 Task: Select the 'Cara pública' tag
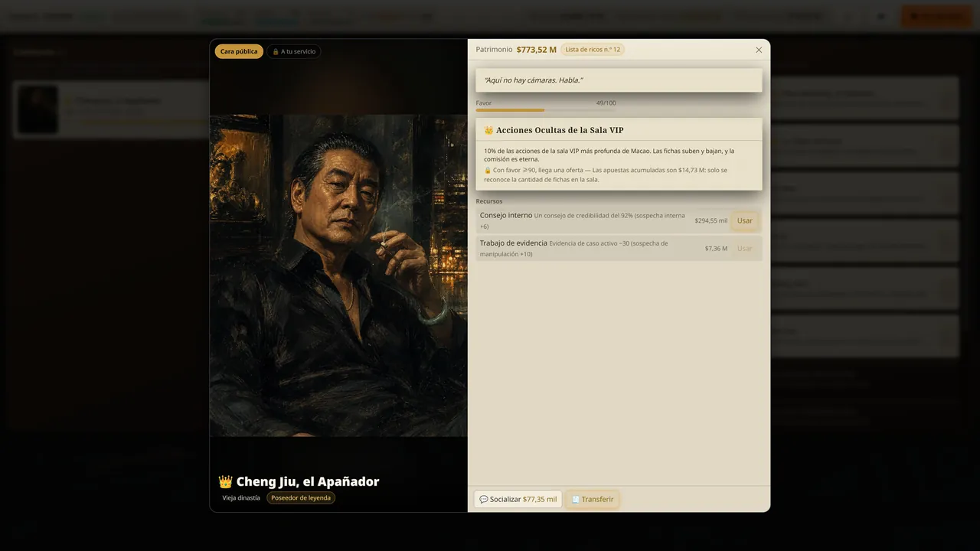click(239, 51)
